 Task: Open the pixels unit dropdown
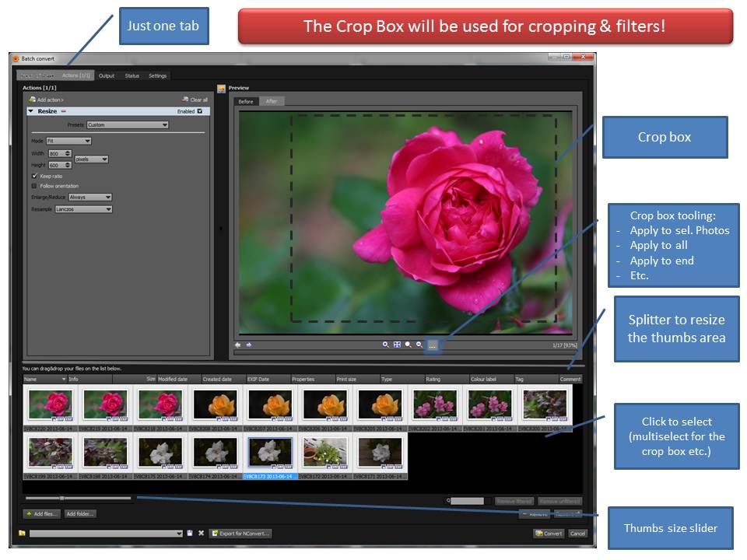(92, 159)
